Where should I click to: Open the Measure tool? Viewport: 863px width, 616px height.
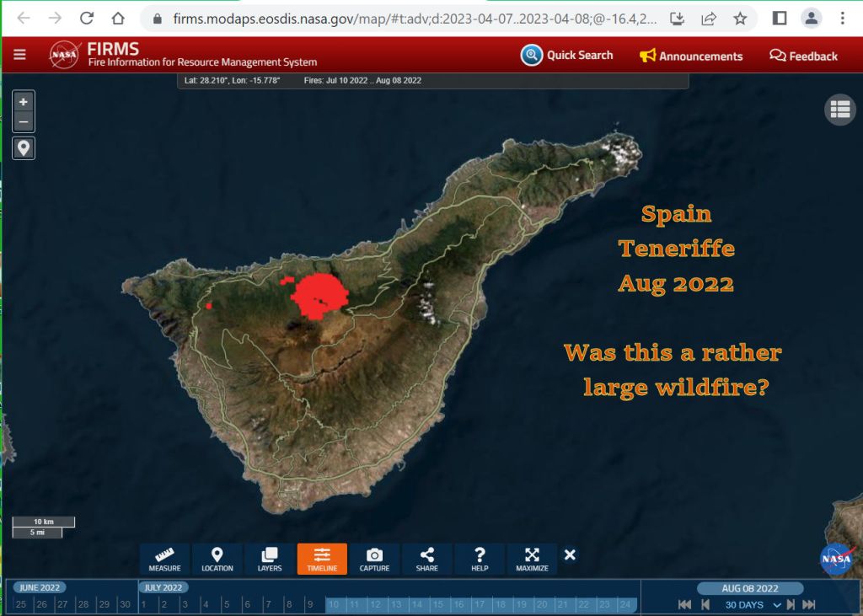(164, 559)
